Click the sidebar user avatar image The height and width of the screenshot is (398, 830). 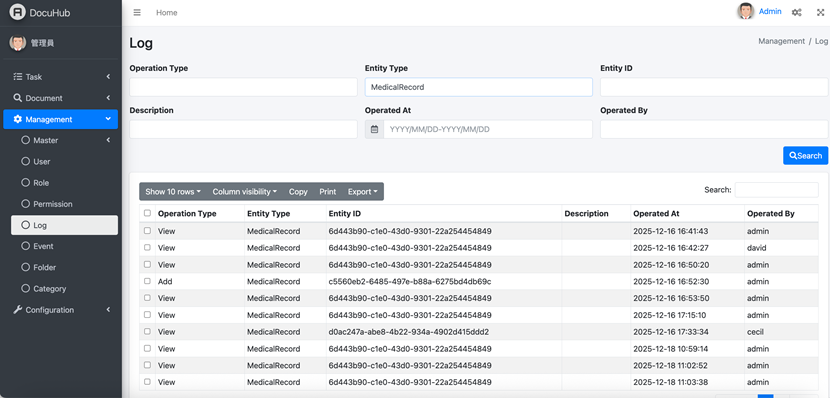(x=17, y=43)
